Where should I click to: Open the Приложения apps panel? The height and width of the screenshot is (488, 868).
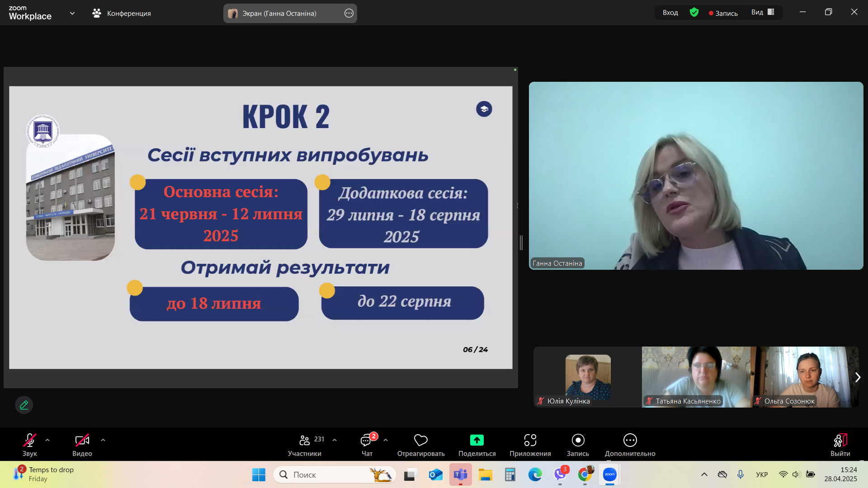[x=530, y=445]
